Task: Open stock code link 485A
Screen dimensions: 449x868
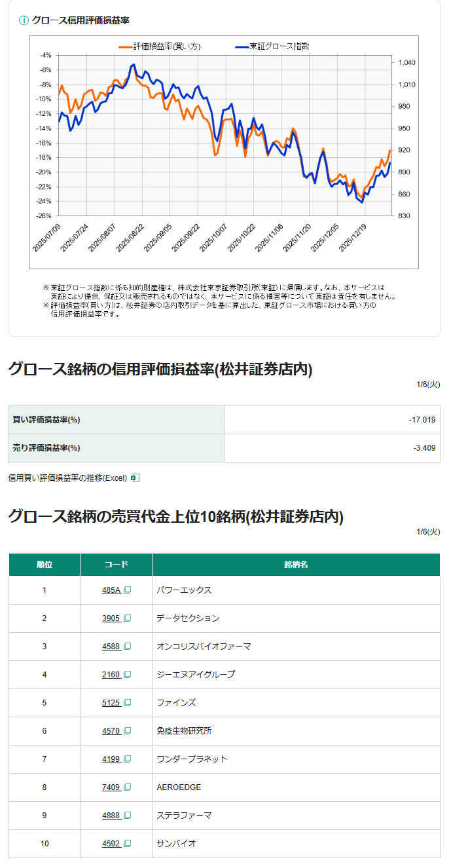Action: click(x=111, y=590)
